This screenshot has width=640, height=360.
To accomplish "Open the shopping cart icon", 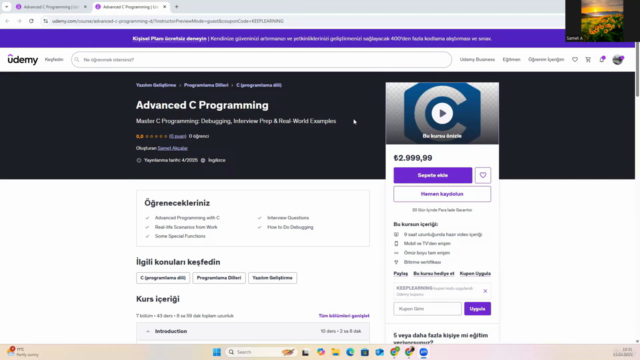I will pos(588,60).
